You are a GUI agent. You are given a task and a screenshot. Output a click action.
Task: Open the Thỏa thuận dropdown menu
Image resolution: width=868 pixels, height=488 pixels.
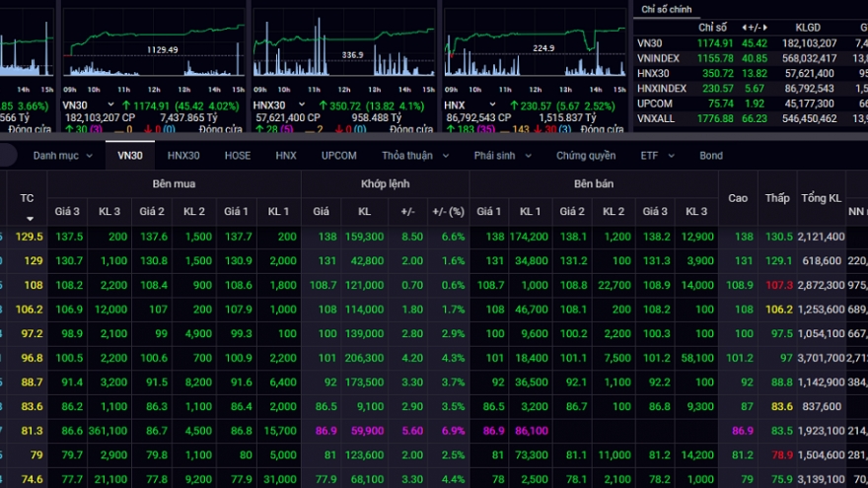(x=413, y=156)
